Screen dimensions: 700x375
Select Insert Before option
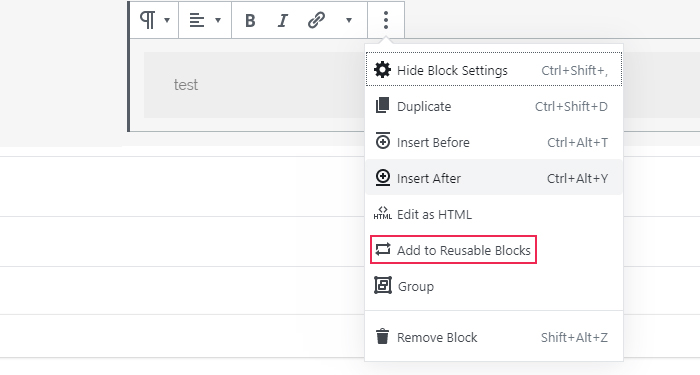pyautogui.click(x=494, y=142)
